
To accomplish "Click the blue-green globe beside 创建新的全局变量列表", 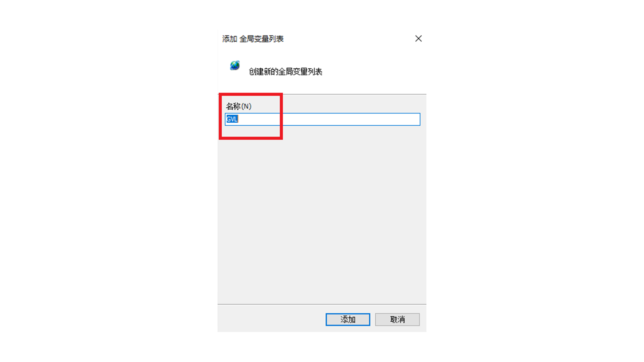I will [x=235, y=65].
